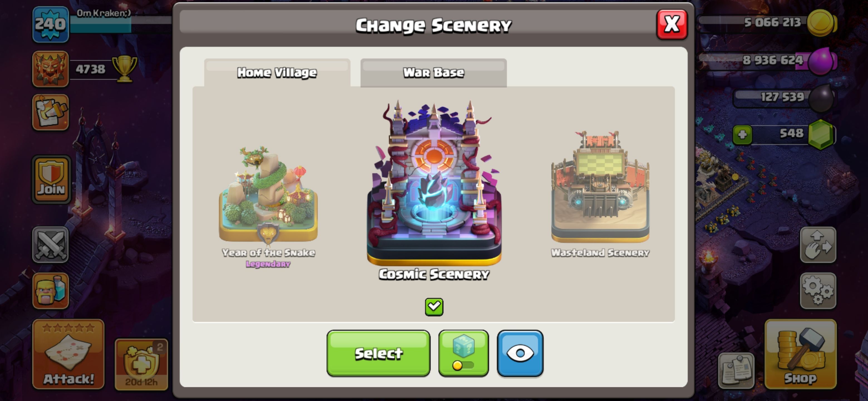The image size is (868, 401).
Task: Tap the Attack! map button
Action: pos(68,354)
